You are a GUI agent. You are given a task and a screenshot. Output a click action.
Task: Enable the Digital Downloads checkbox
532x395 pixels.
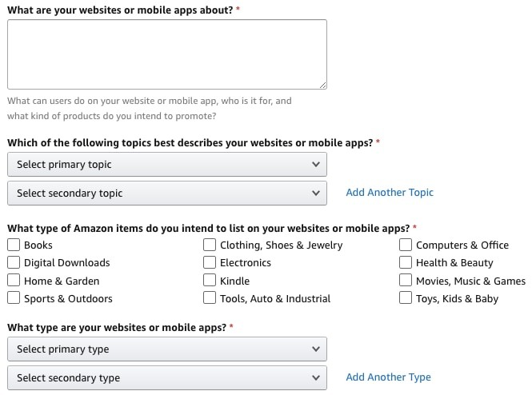[14, 263]
